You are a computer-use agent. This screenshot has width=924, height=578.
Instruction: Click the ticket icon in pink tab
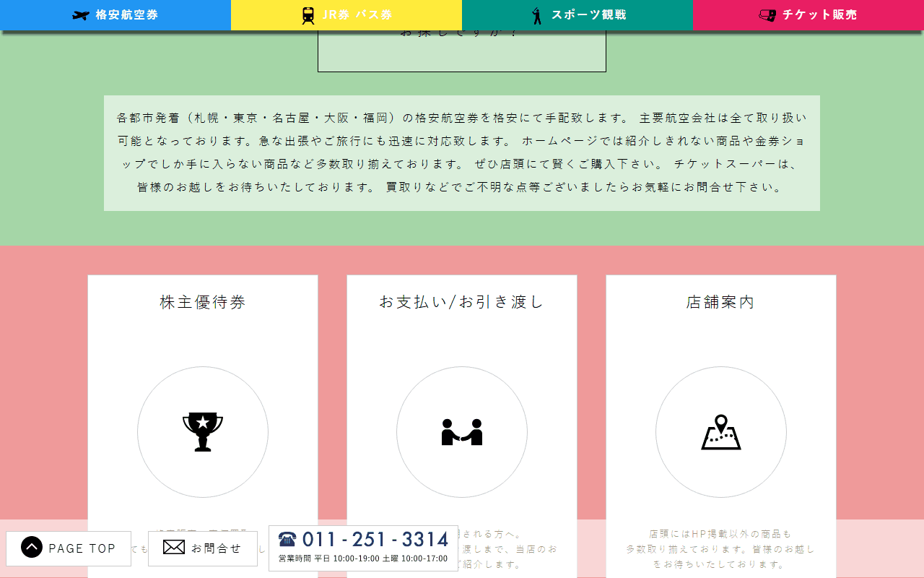pos(767,15)
